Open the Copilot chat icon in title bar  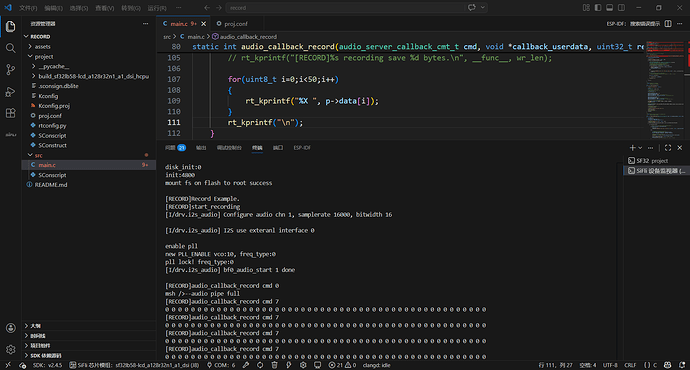(x=472, y=7)
